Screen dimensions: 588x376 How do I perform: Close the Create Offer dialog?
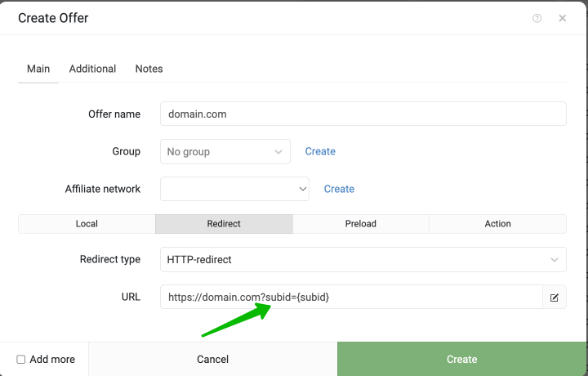coord(562,18)
